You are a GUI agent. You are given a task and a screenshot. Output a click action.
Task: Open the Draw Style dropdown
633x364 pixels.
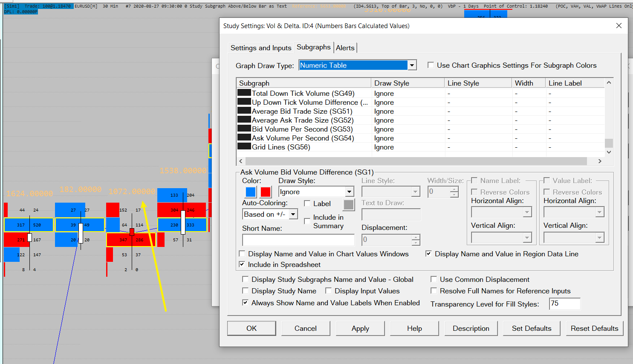(x=349, y=192)
